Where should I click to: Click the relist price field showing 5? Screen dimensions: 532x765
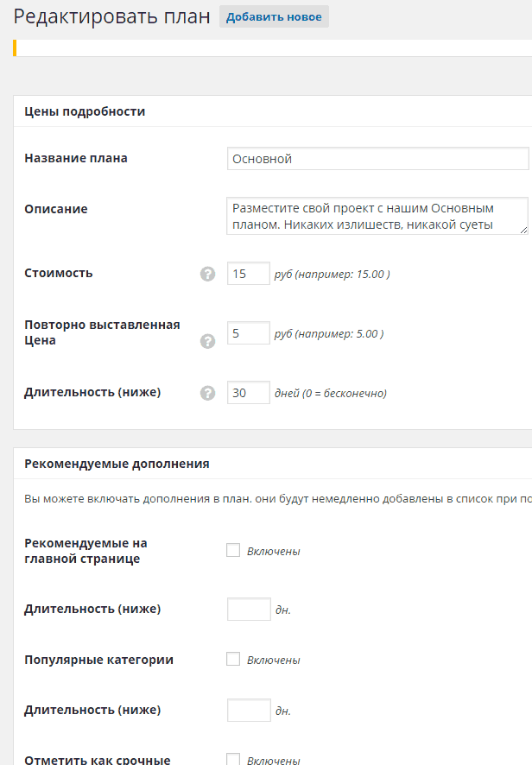tap(249, 333)
